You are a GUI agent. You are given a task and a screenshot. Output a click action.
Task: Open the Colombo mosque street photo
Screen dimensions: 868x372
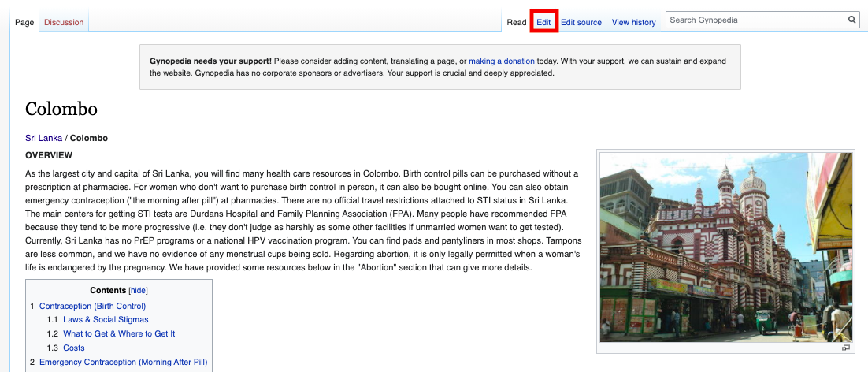726,246
